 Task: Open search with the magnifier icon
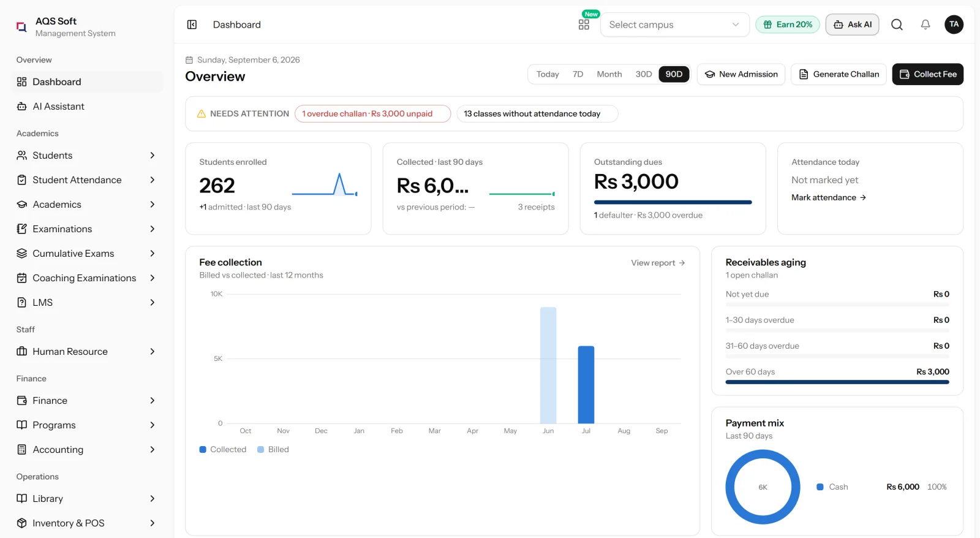[897, 25]
